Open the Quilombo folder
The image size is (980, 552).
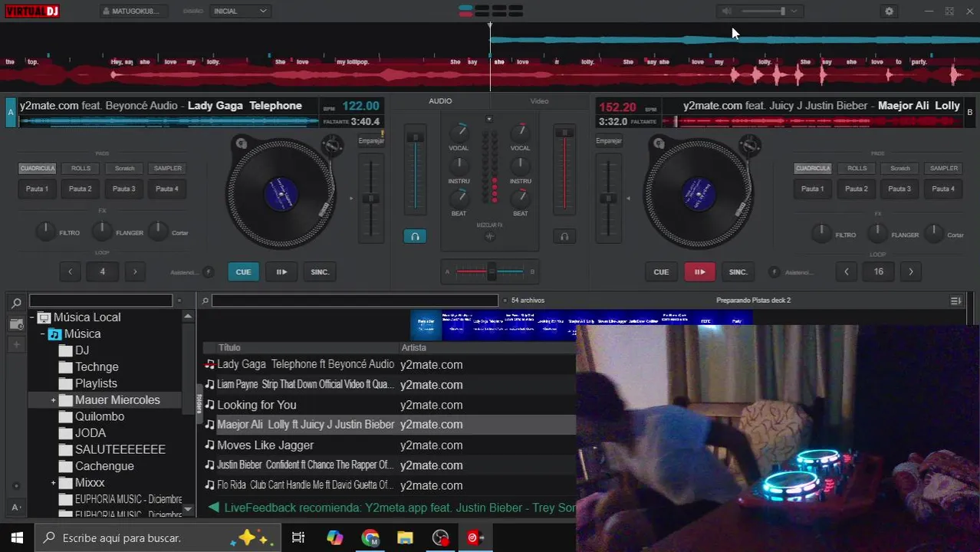click(x=100, y=417)
